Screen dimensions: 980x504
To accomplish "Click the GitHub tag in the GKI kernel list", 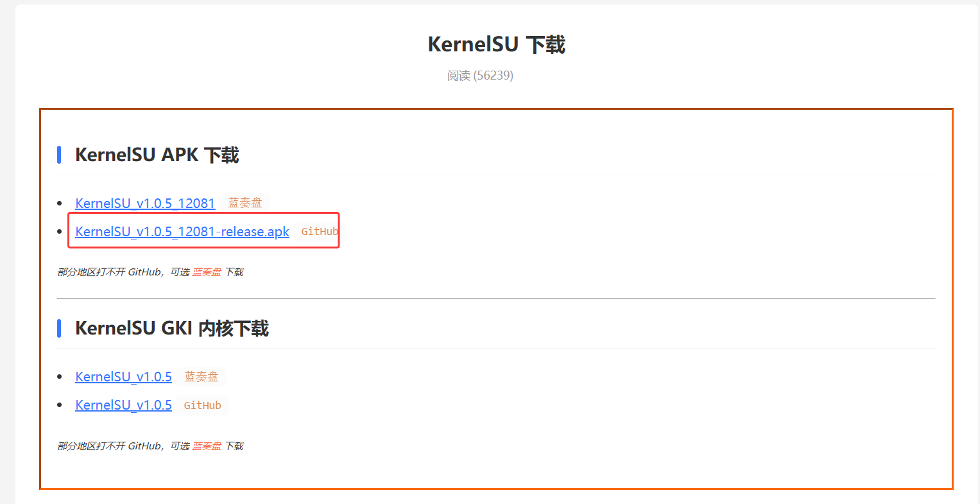I will pyautogui.click(x=202, y=405).
